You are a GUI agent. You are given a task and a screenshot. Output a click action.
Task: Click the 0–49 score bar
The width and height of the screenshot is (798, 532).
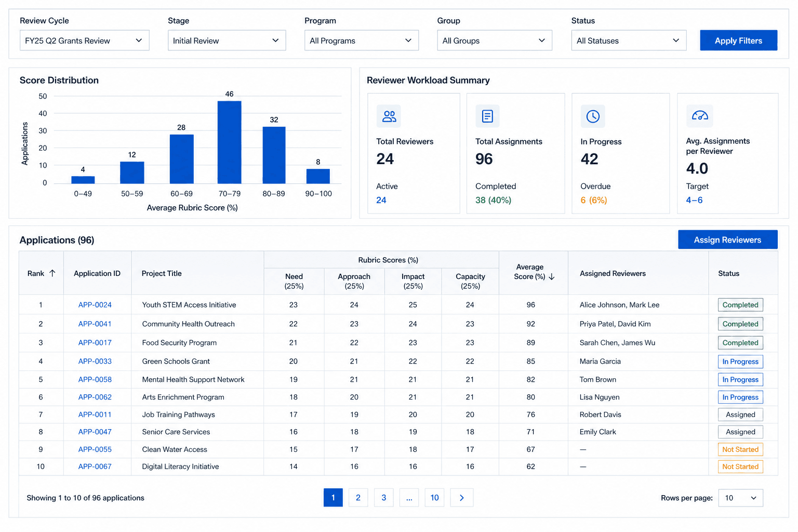click(x=83, y=180)
